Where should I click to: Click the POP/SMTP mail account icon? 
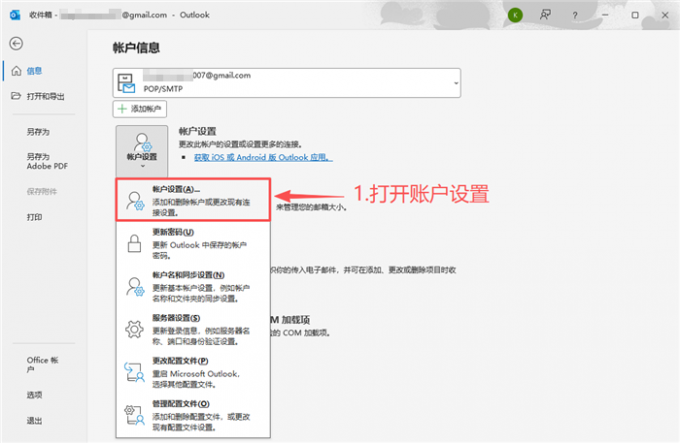tap(127, 83)
